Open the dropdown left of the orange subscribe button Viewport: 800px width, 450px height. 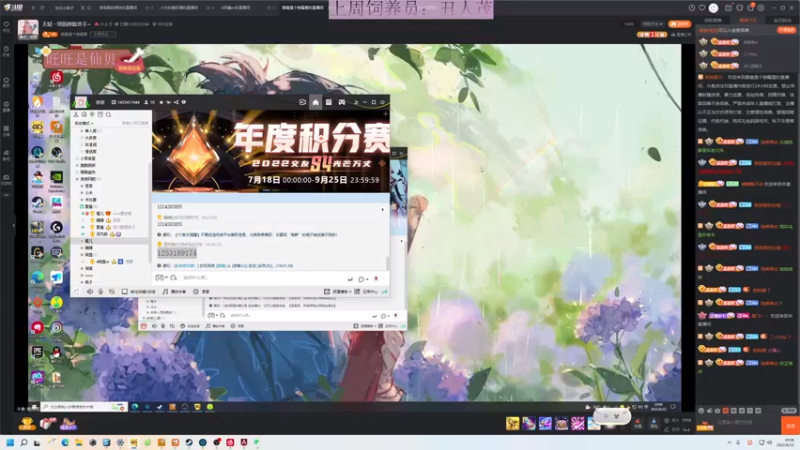click(653, 24)
